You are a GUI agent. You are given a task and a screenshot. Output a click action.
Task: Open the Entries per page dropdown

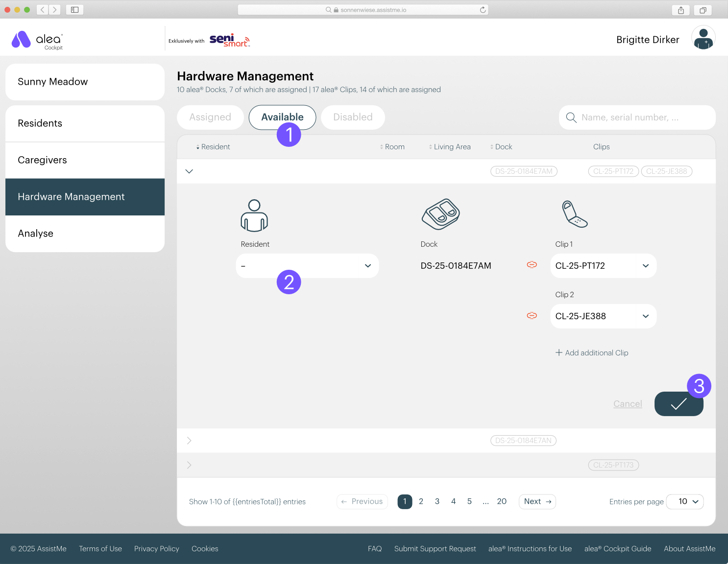[685, 501]
